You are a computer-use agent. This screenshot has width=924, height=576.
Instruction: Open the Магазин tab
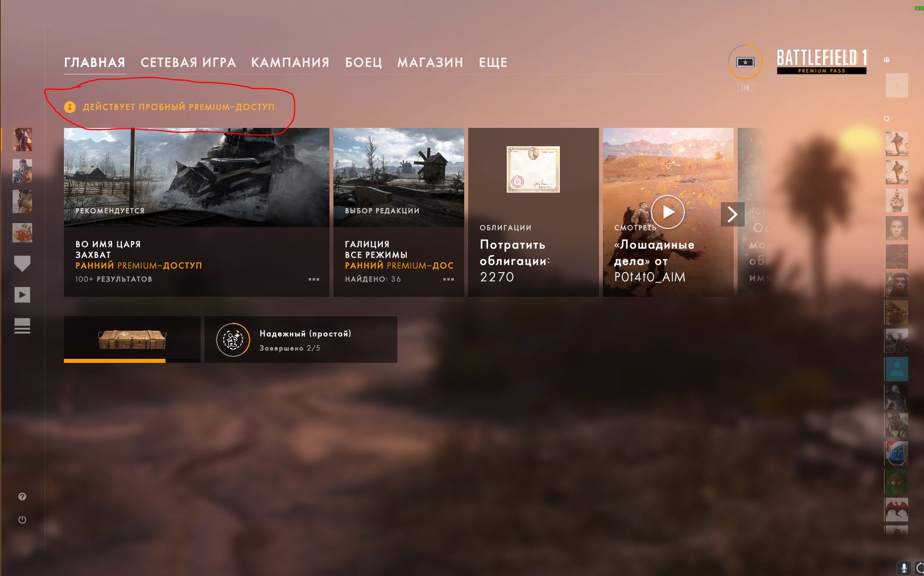coord(430,62)
